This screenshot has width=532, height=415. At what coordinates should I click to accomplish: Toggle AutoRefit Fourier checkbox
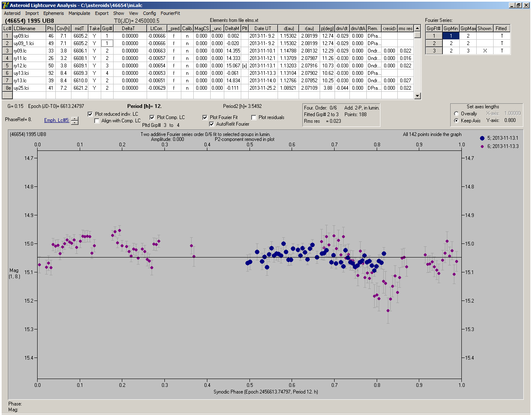[x=211, y=124]
